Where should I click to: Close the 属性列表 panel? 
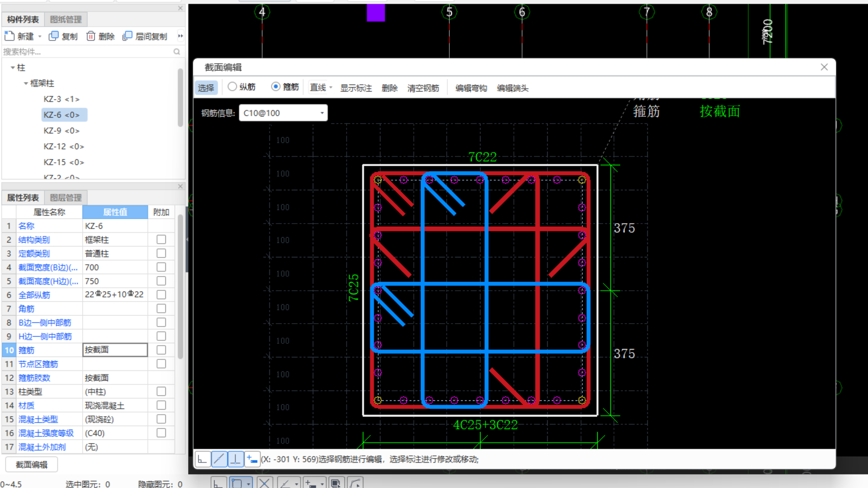point(180,186)
